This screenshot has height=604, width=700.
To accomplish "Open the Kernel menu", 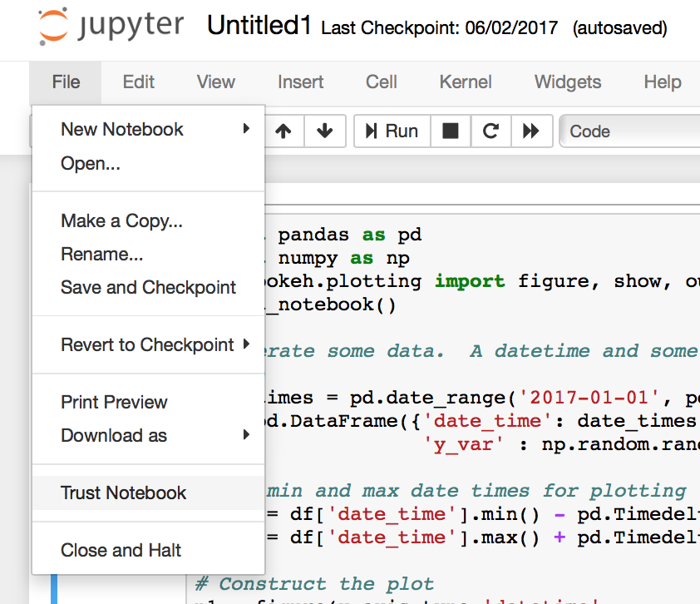I will coord(466,82).
